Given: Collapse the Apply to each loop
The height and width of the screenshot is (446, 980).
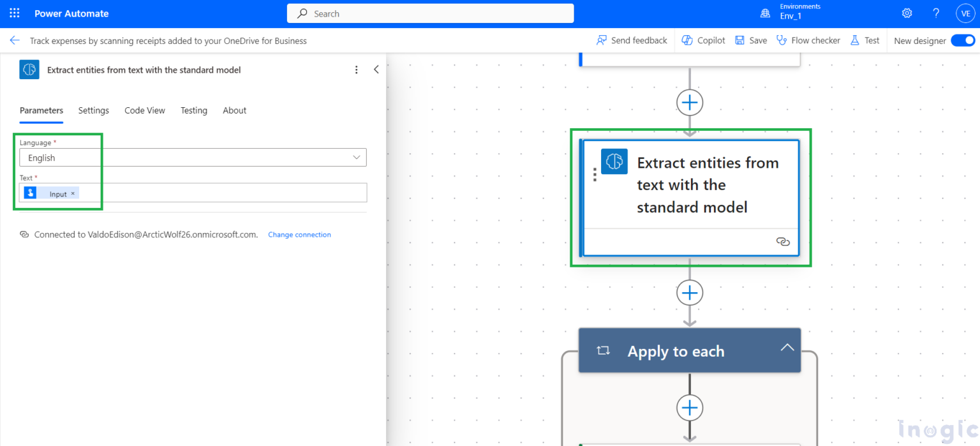Looking at the screenshot, I should pos(787,349).
